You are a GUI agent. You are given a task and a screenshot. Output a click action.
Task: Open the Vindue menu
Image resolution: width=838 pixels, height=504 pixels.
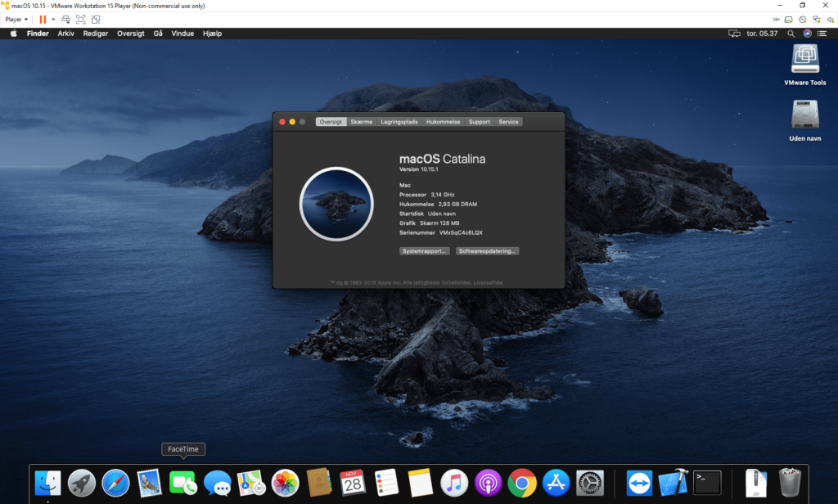[182, 34]
